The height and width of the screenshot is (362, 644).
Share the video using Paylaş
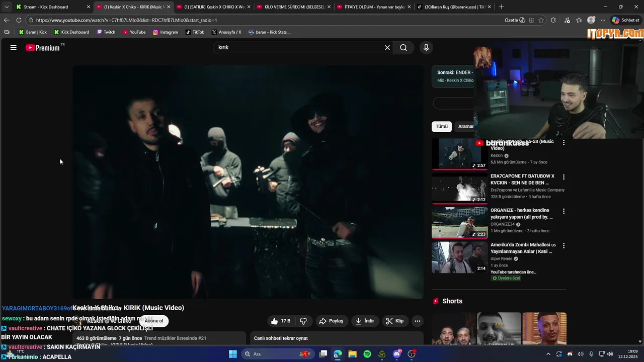click(x=331, y=321)
